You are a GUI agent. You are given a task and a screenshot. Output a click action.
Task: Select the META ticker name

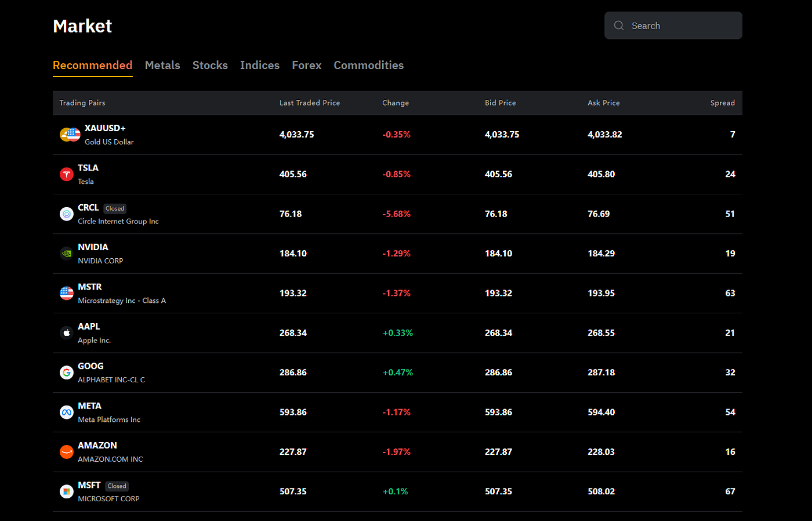[89, 406]
